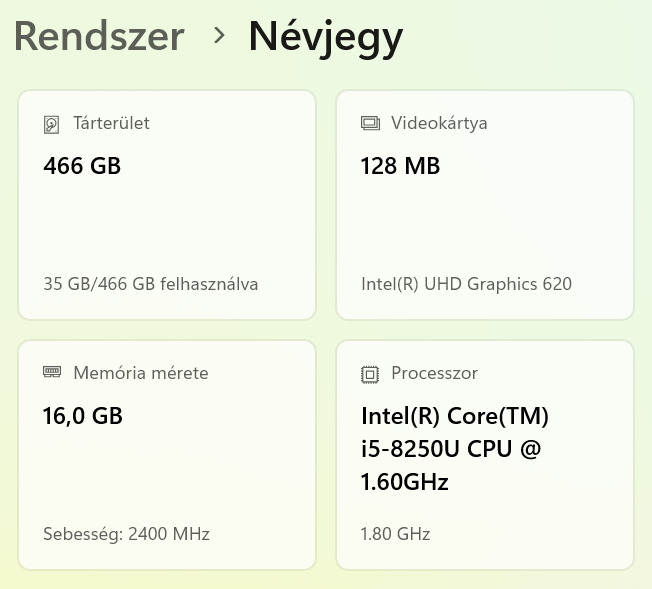Open the Rendszer breadcrumb link
Image resolution: width=652 pixels, height=589 pixels.
tap(99, 37)
